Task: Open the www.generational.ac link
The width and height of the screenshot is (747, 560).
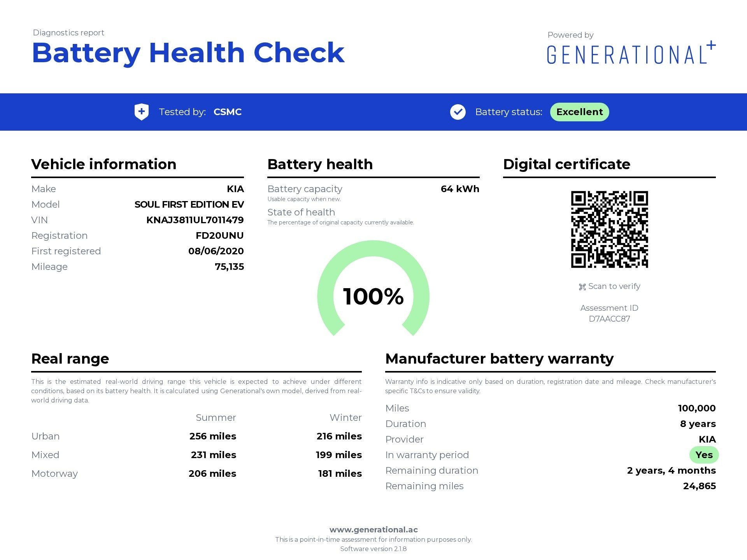Action: [373, 529]
